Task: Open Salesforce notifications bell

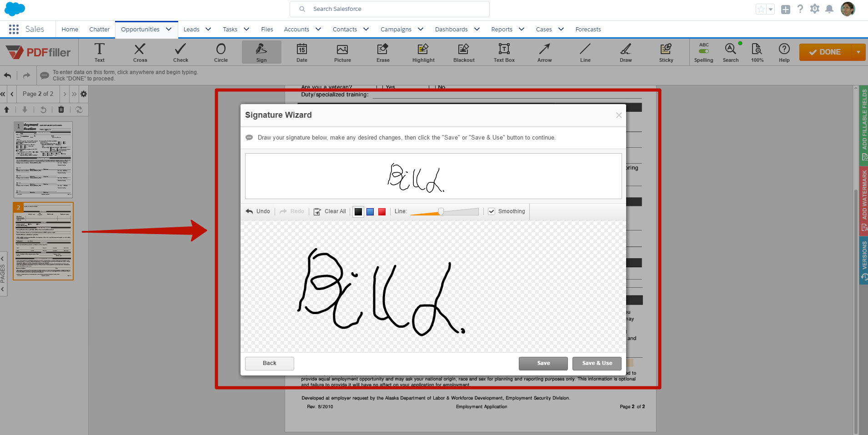Action: 829,9
